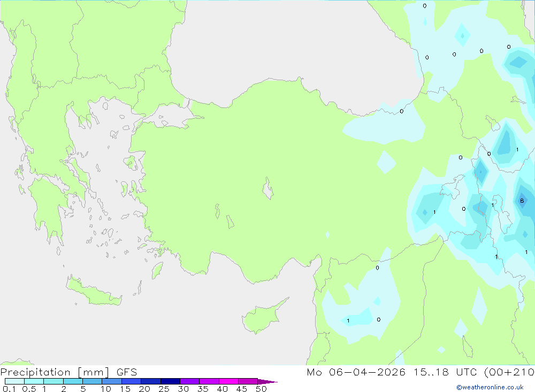Click the "50" legend tick label
The image size is (535, 392).
[x=261, y=389]
